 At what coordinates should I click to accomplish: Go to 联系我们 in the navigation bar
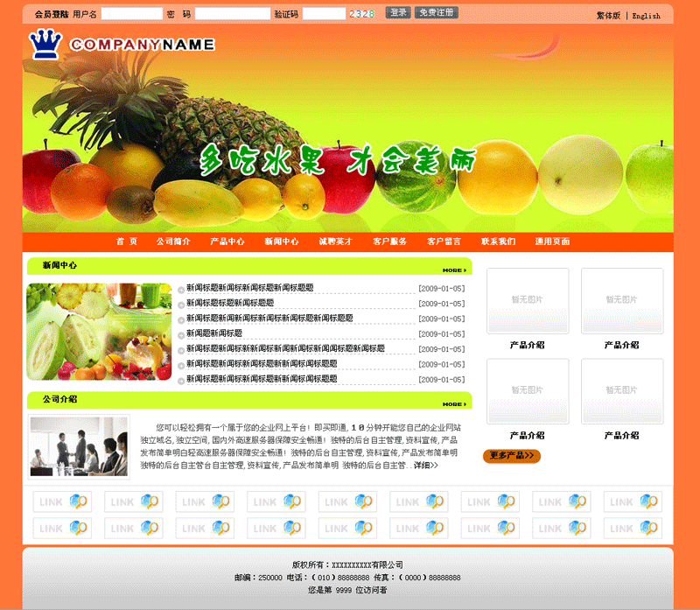[x=498, y=242]
